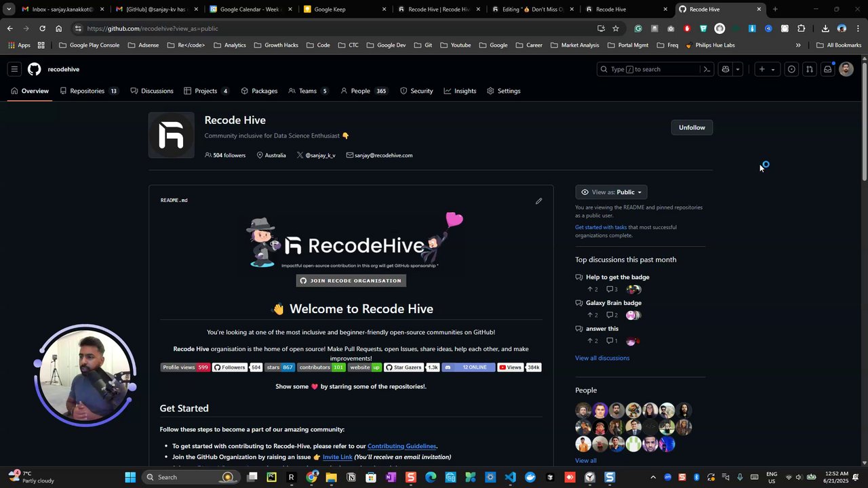Screen dimensions: 868x488
Task: Switch to the People tab
Action: (x=363, y=91)
